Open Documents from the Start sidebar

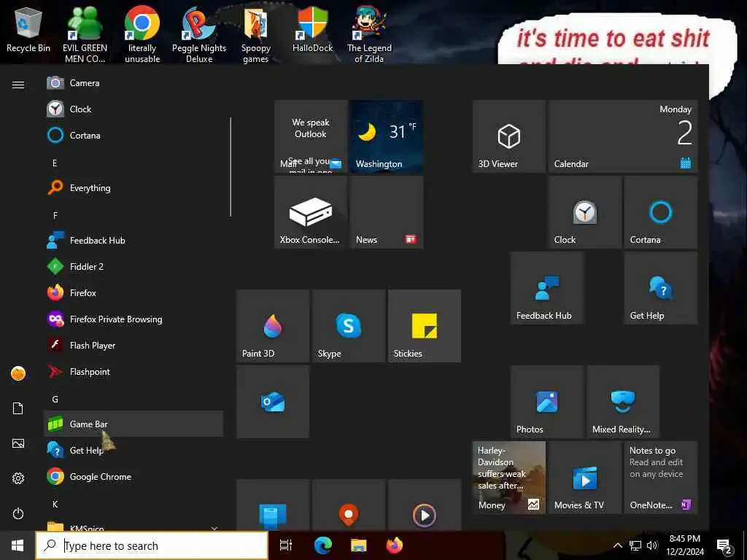pyautogui.click(x=18, y=408)
